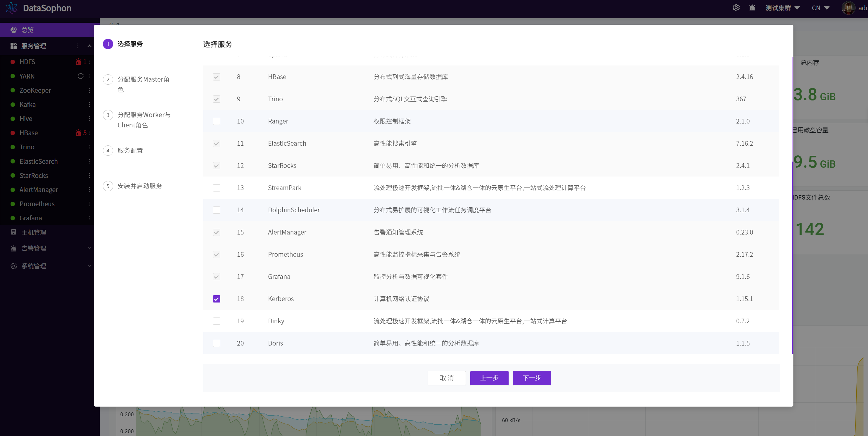Click the 主机管理 host icon
The width and height of the screenshot is (868, 436).
click(x=14, y=232)
